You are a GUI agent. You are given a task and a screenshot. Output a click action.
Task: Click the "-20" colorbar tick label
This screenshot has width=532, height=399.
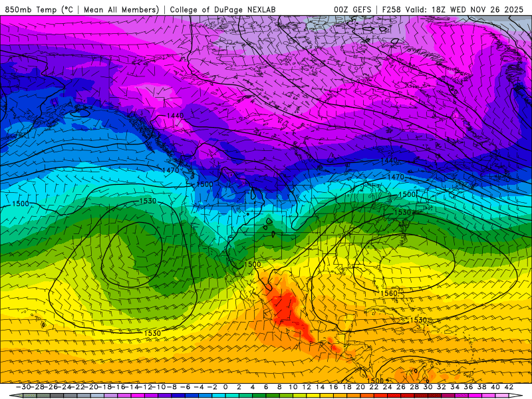(91, 387)
